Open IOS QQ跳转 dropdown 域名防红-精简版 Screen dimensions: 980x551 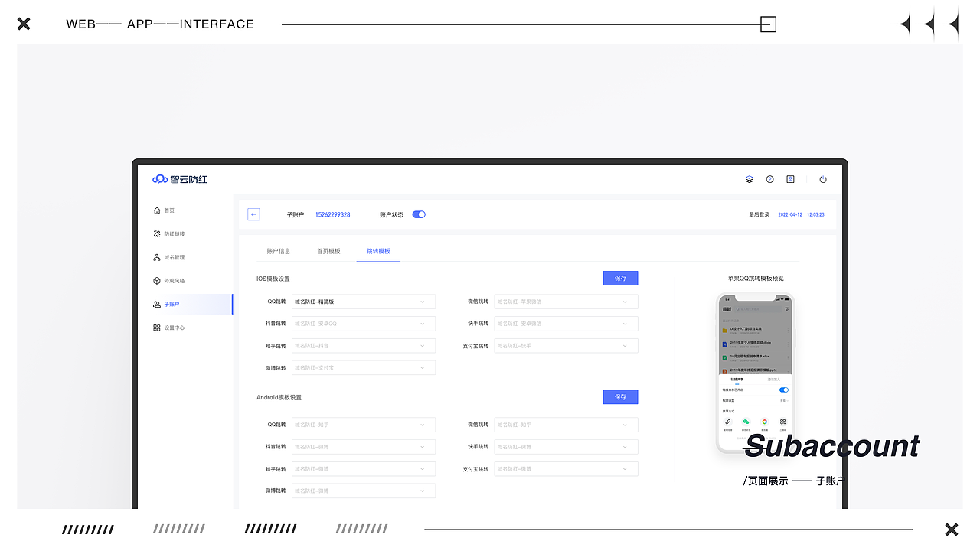364,302
